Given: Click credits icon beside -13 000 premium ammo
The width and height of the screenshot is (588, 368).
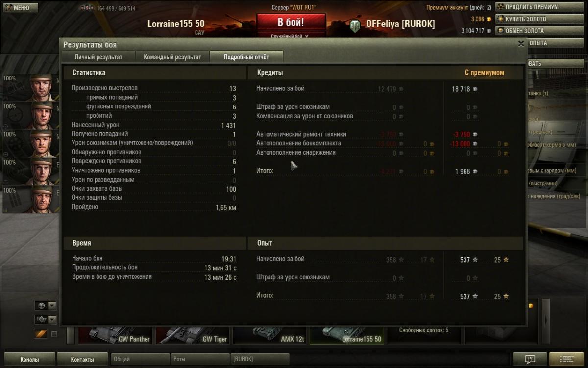Looking at the screenshot, I should [475, 144].
